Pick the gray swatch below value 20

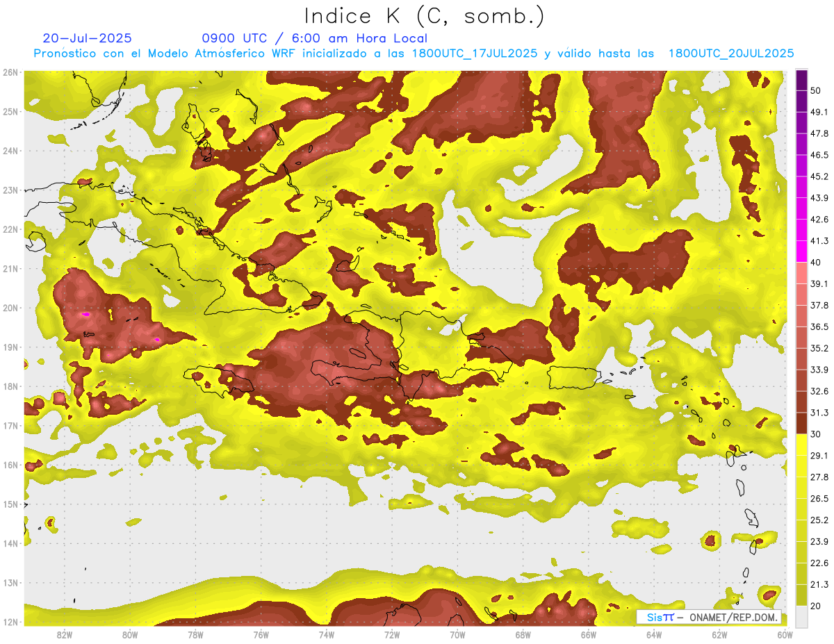click(x=801, y=616)
